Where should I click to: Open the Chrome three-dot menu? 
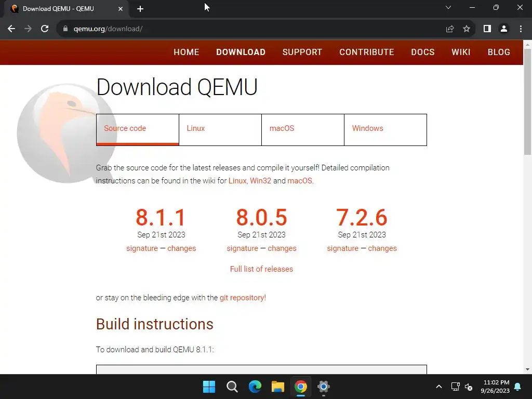(x=521, y=29)
